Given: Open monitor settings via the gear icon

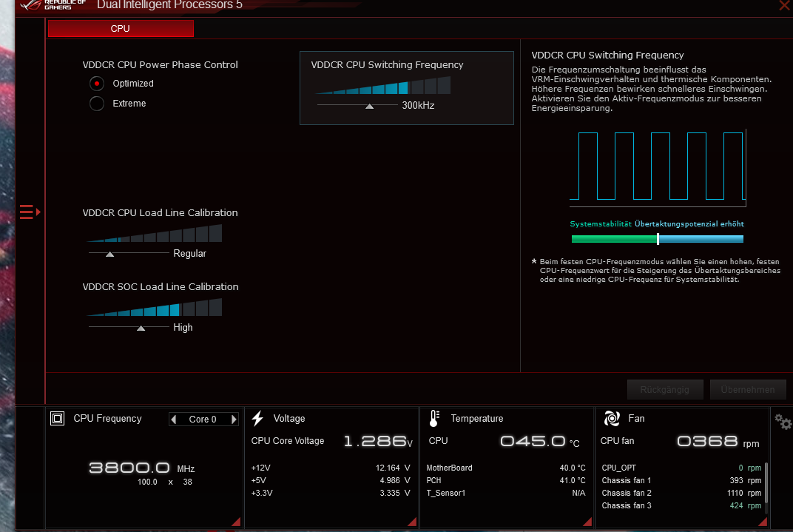Looking at the screenshot, I should (783, 421).
